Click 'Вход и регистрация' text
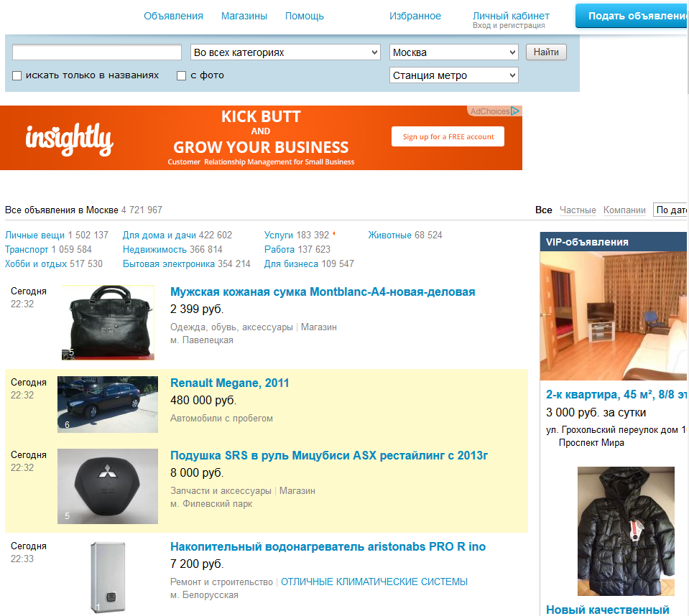This screenshot has height=616, width=689. (509, 25)
